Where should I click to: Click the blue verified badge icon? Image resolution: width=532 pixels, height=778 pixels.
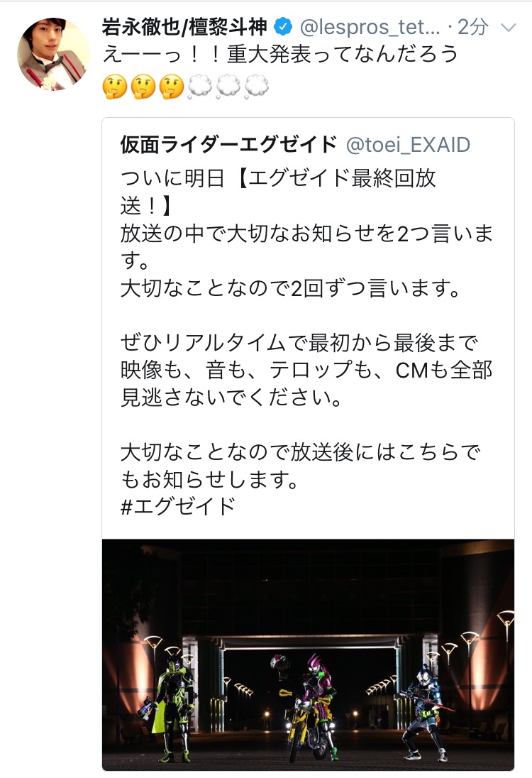coord(283,26)
